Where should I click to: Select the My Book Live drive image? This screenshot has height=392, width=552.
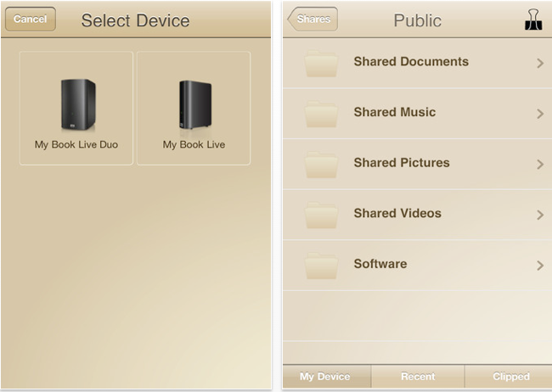[x=195, y=104]
